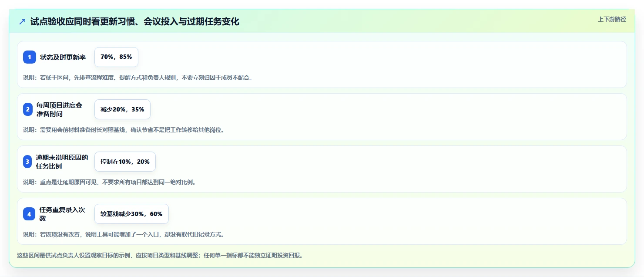Click the 70%，85% value chip

pos(116,57)
